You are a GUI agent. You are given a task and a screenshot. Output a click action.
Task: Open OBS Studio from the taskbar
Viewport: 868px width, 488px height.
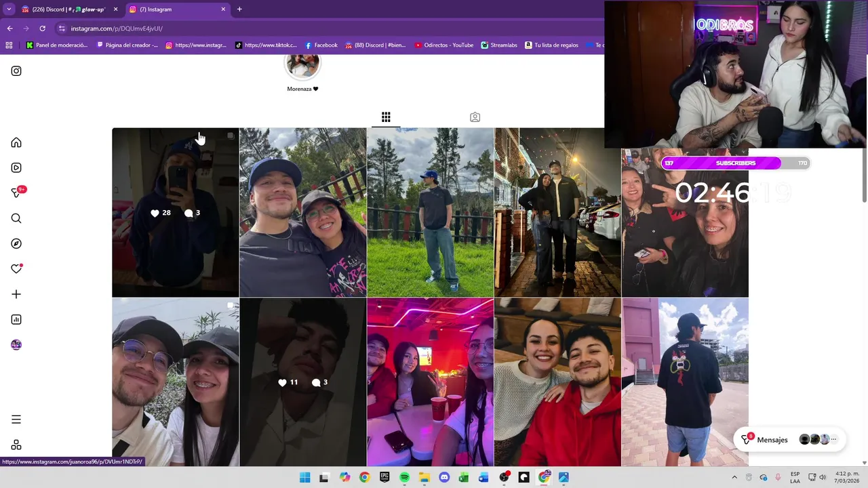point(504,477)
